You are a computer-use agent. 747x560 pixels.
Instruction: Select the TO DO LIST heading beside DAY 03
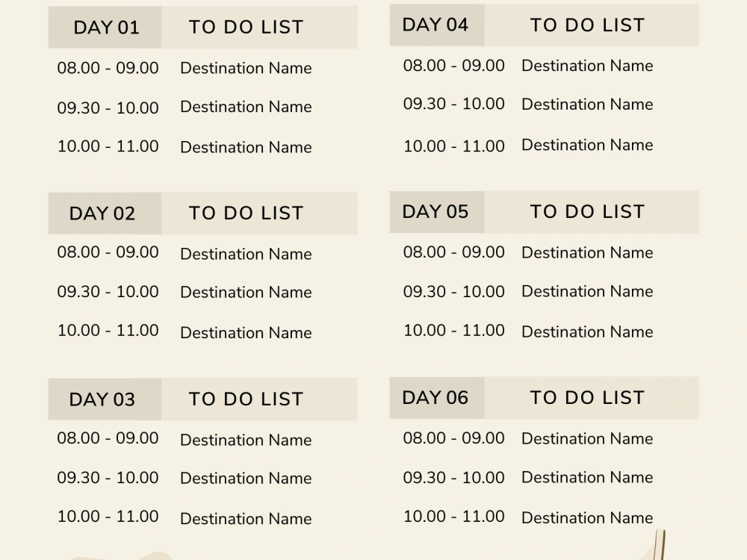(247, 399)
